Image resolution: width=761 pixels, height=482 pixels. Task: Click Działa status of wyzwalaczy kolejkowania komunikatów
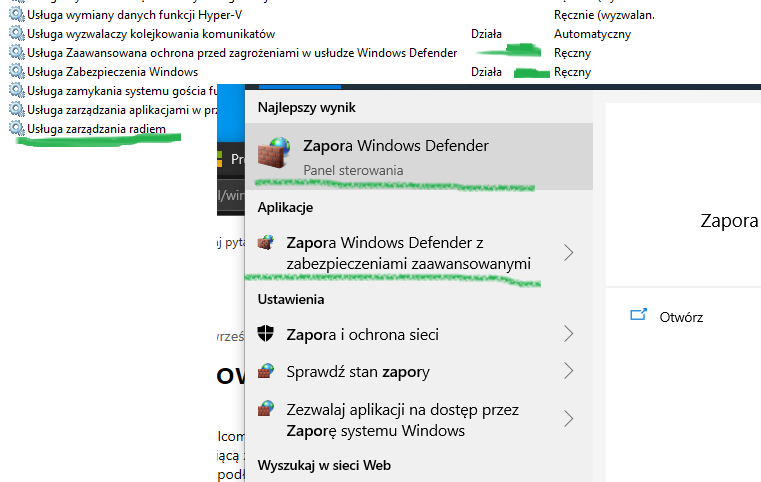click(x=486, y=34)
